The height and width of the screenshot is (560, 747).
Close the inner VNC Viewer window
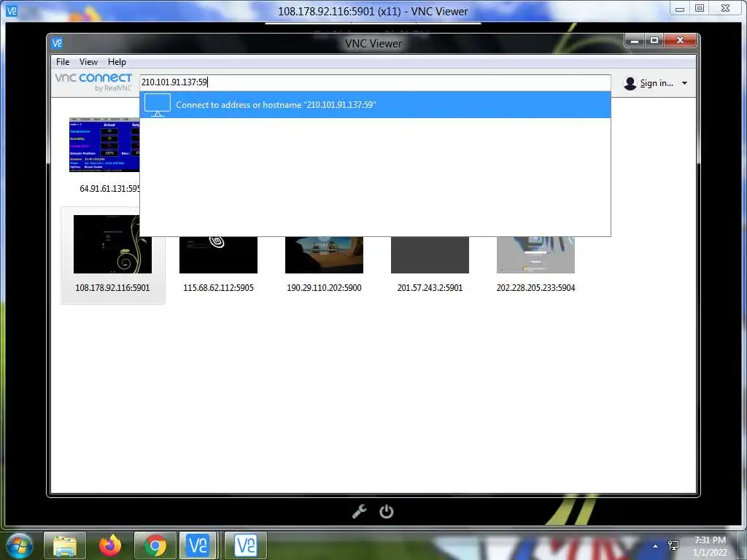pyautogui.click(x=681, y=41)
